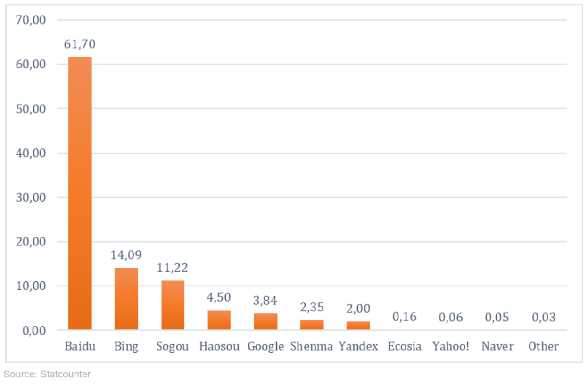
Task: Click the Sogou bar
Action: pos(173,305)
